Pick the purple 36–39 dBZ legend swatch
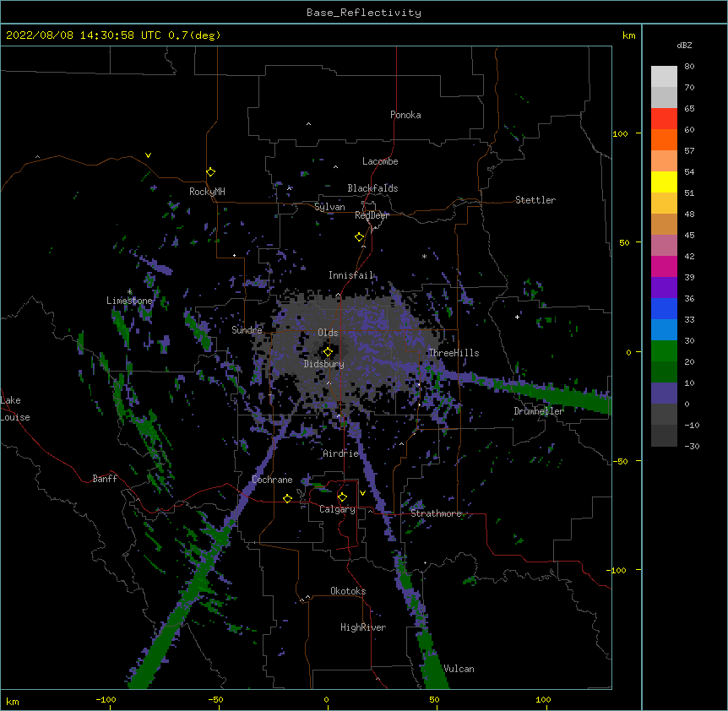Screen dimensions: 728x711 [x=664, y=287]
